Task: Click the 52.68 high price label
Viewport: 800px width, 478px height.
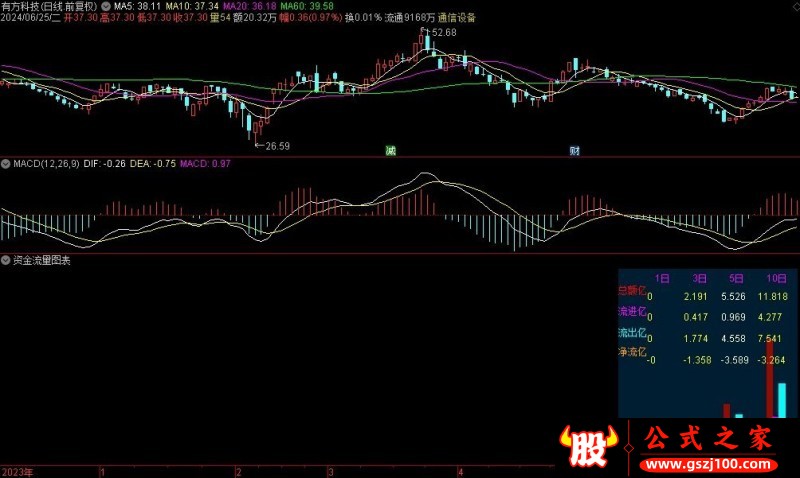Action: click(443, 33)
